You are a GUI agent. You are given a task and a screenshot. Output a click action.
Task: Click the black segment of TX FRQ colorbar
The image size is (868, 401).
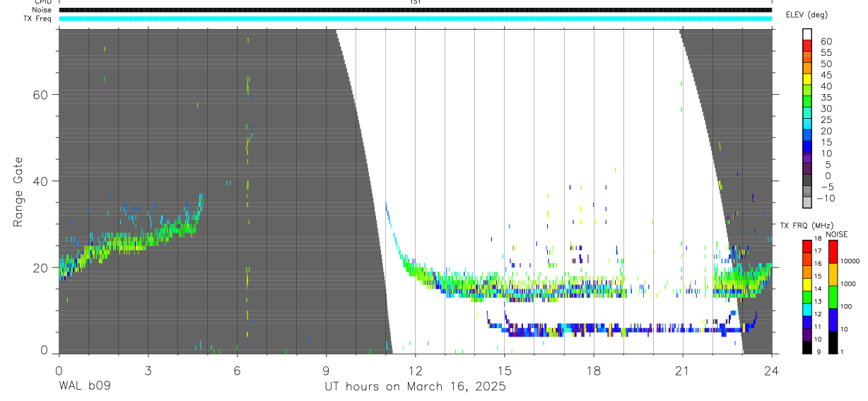click(x=807, y=347)
